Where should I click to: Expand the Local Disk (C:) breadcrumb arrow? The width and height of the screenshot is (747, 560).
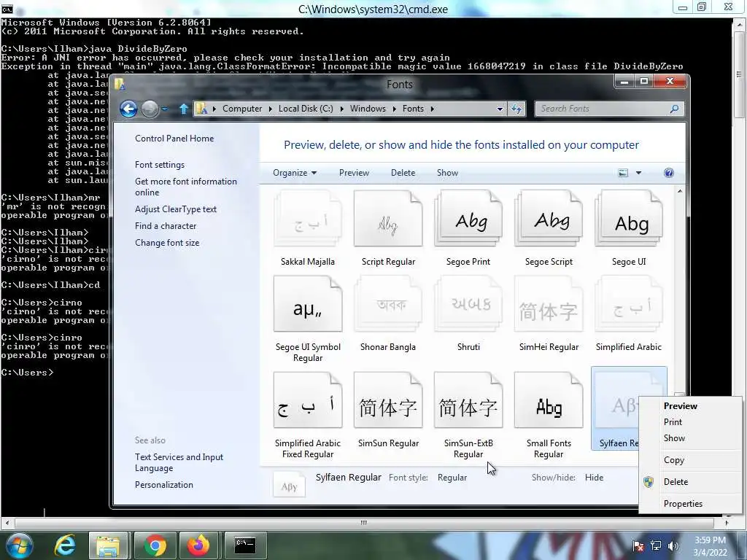pos(341,109)
